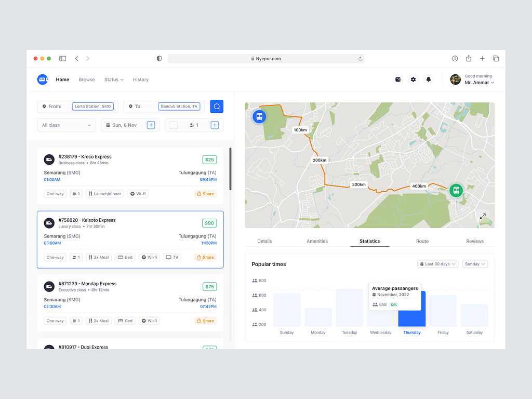Click the Nyepur logo icon
This screenshot has width=532, height=399.
43,79
